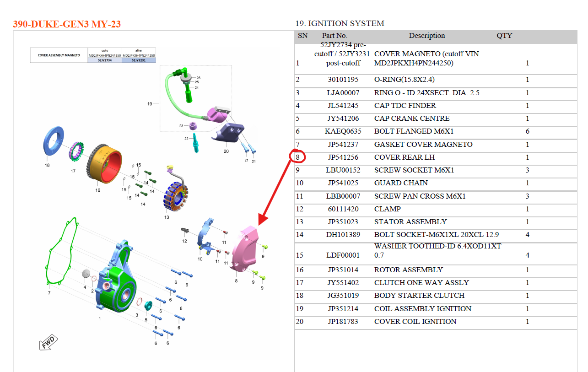The height and width of the screenshot is (372, 588).
Task: Click callout number 22 in the diagram
Action: click(x=187, y=139)
